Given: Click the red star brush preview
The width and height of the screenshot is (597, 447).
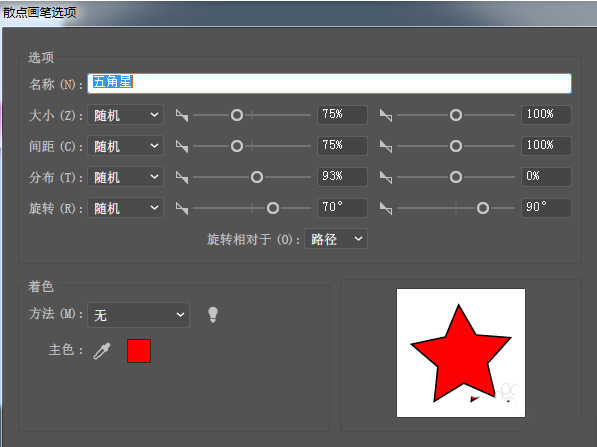Looking at the screenshot, I should (461, 353).
